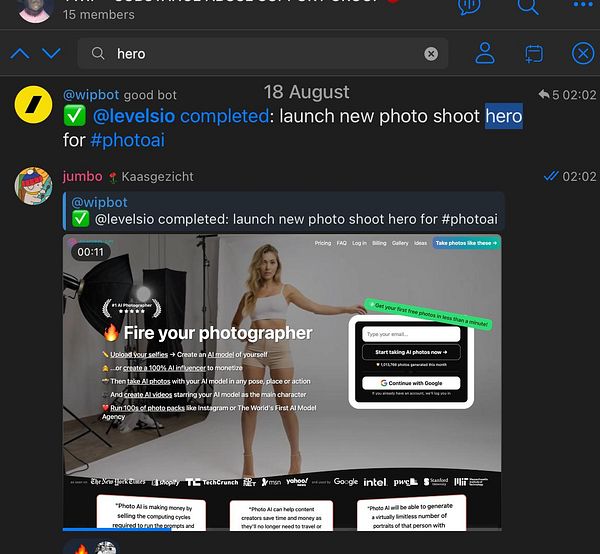
Task: Click the fire emoji reaction below the video
Action: (81, 549)
